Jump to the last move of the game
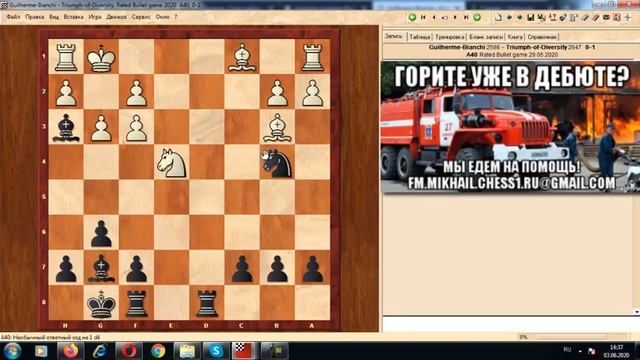The height and width of the screenshot is (360, 640). pyautogui.click(x=466, y=17)
